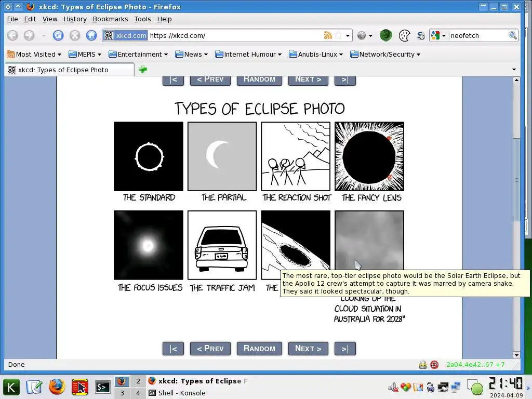Click the colorful hearts tray icon
This screenshot has width=532, height=399.
click(405, 387)
